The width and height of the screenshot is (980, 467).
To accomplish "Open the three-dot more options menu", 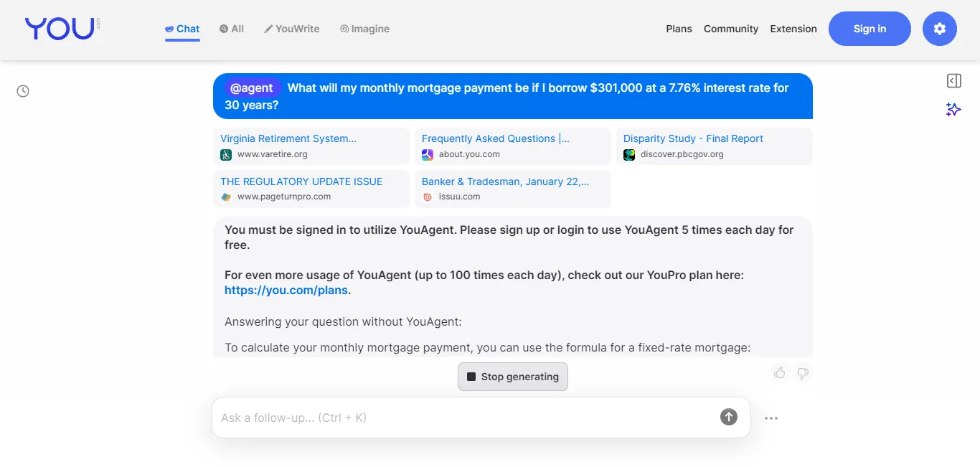I will [x=771, y=418].
